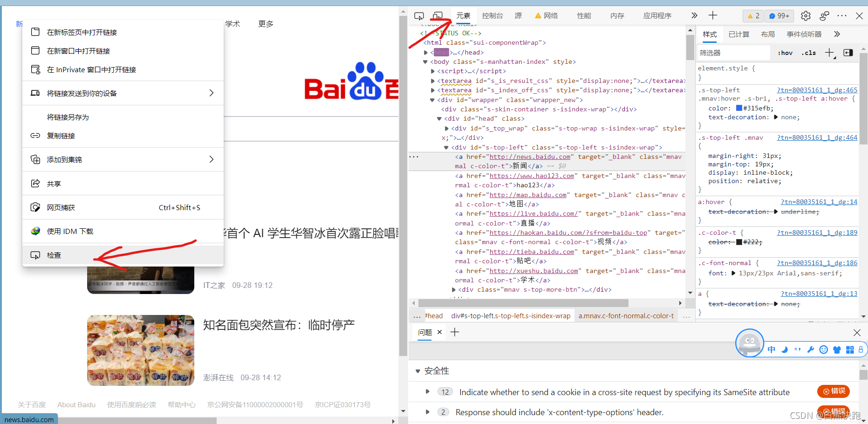
Task: Click the 99+ messages badge
Action: (x=779, y=16)
